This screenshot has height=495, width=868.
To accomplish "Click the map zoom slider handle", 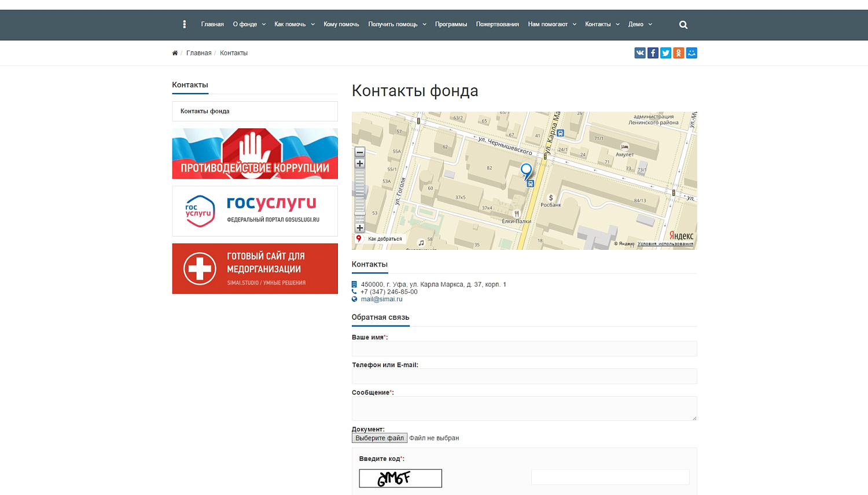I will 360,215.
